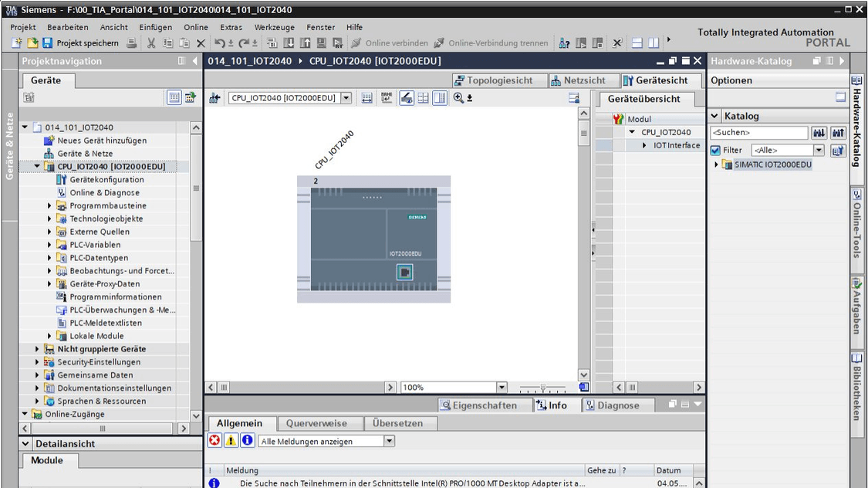Screen dimensions: 868x488
Task: Click the zoom magnifier icon in device view
Action: pyautogui.click(x=458, y=98)
